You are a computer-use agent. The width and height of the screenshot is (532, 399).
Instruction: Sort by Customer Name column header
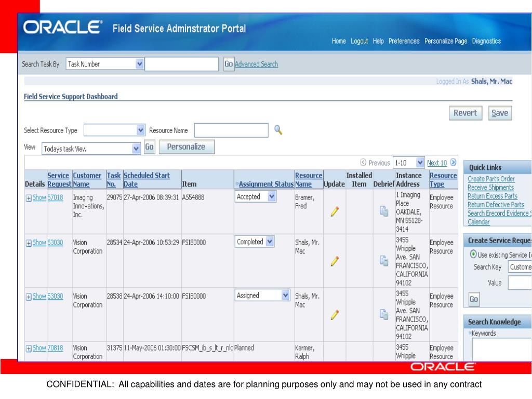click(87, 180)
